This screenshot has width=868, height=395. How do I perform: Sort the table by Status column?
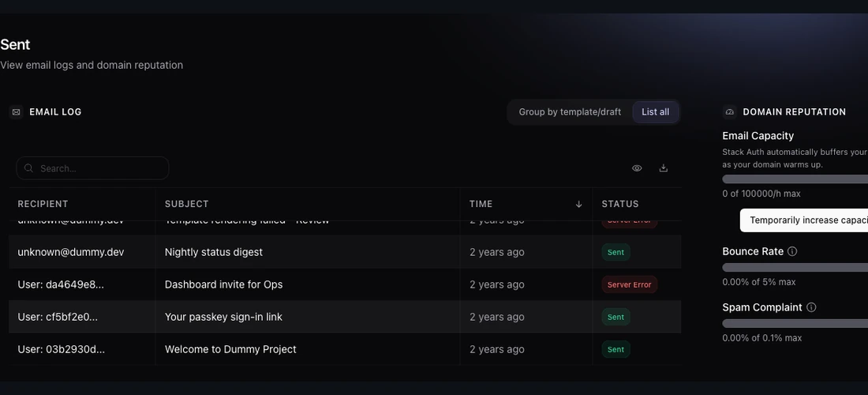point(620,204)
